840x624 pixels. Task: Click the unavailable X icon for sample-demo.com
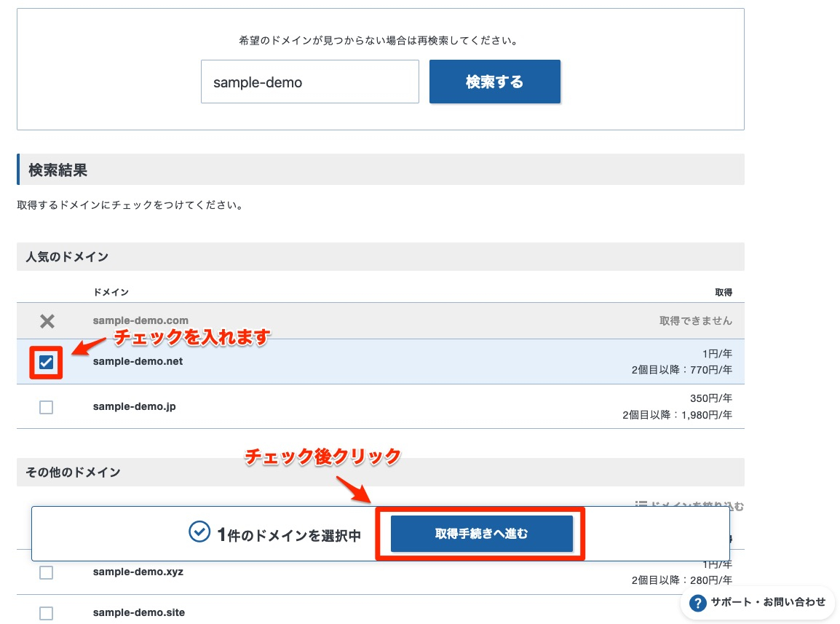[47, 321]
